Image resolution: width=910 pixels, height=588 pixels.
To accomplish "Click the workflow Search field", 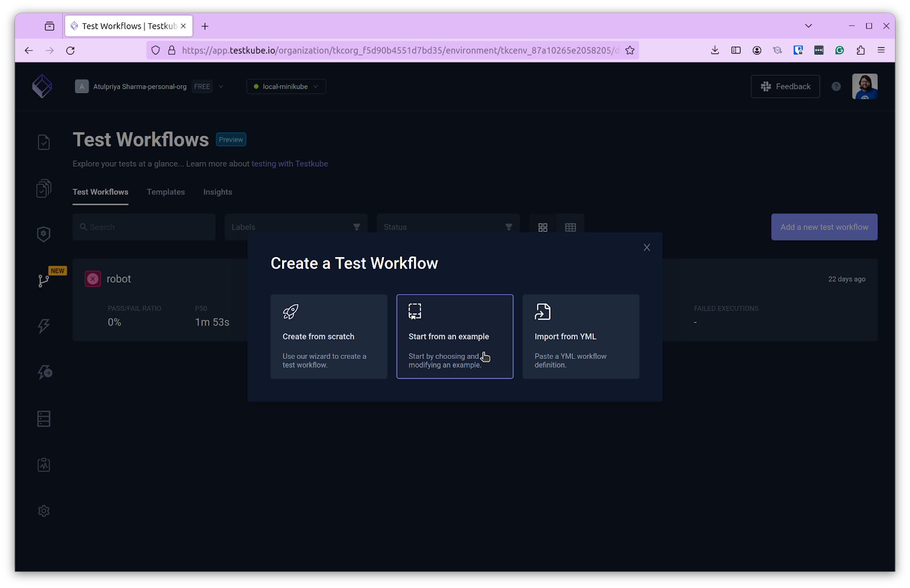I will pos(144,227).
